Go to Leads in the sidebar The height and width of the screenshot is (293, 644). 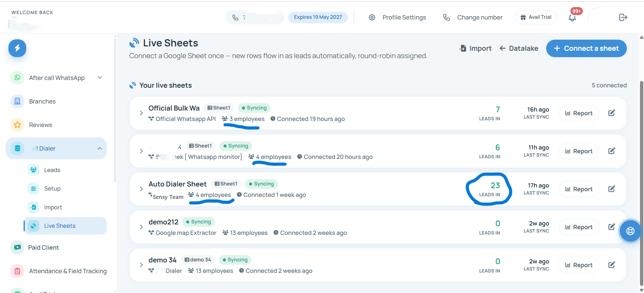[52, 170]
